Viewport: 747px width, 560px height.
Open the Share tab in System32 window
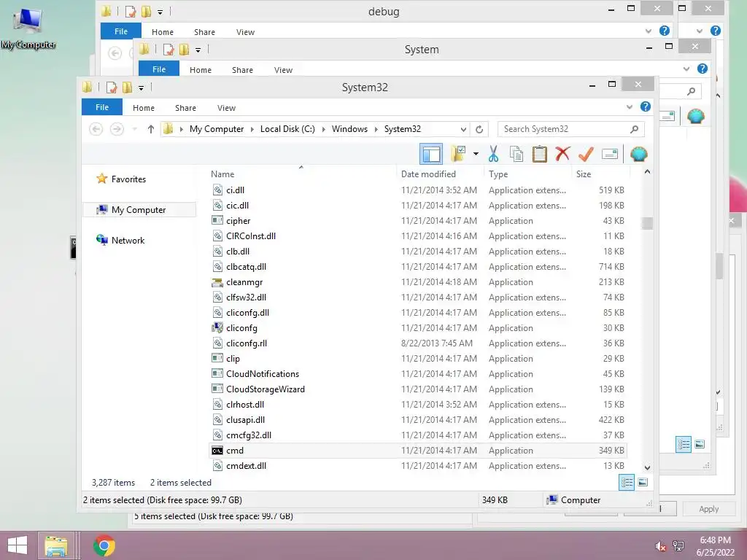click(x=185, y=108)
